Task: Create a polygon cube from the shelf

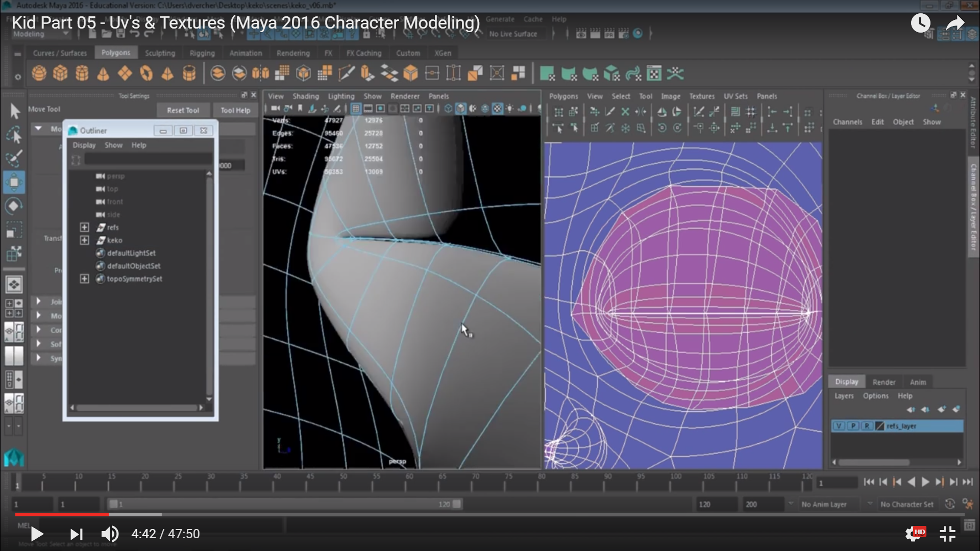Action: pos(60,73)
